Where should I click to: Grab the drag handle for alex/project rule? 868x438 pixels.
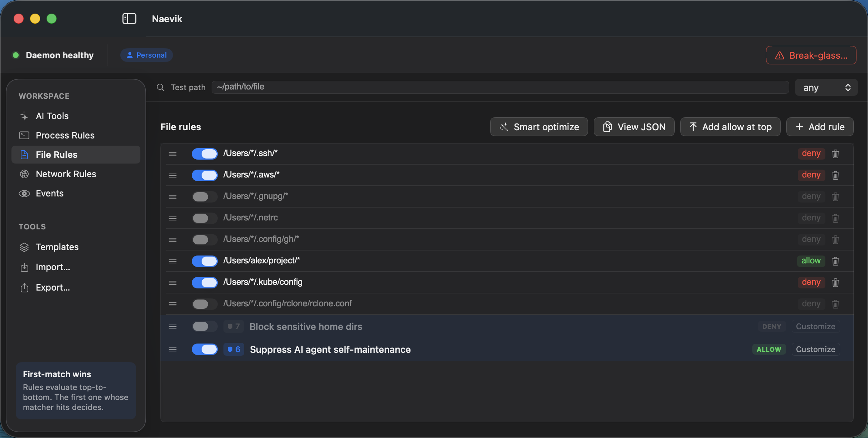[173, 261]
